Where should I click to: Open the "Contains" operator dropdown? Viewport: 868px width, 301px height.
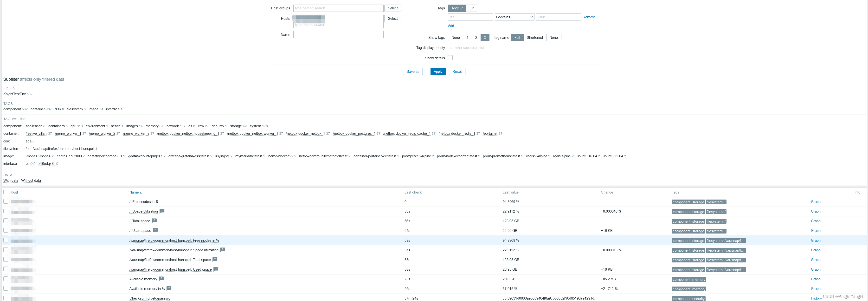pyautogui.click(x=514, y=17)
